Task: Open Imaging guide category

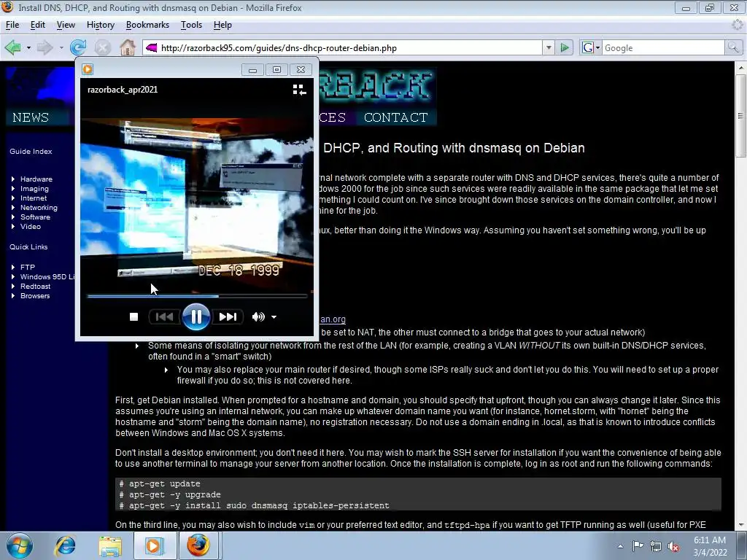Action: 34,189
